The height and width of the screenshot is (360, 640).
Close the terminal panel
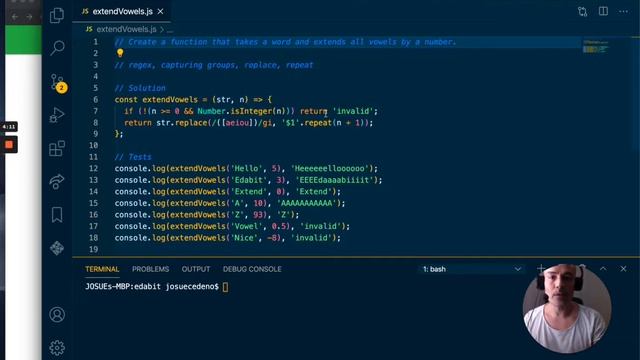point(623,269)
